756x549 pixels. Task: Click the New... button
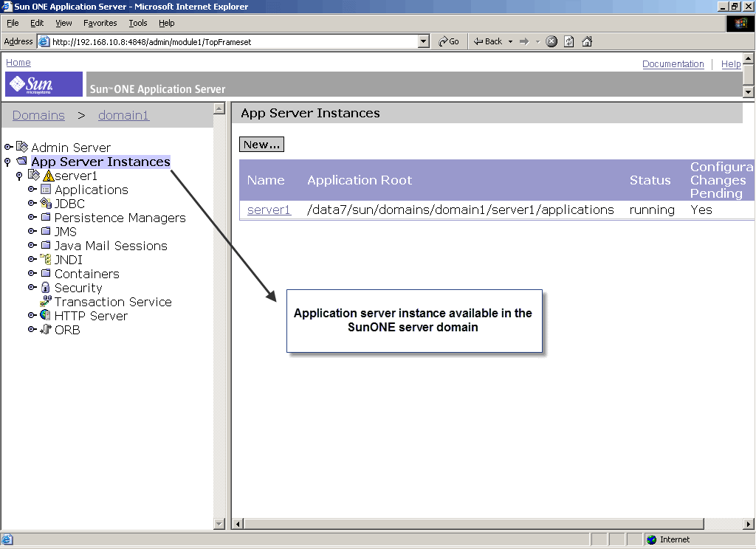coord(262,144)
